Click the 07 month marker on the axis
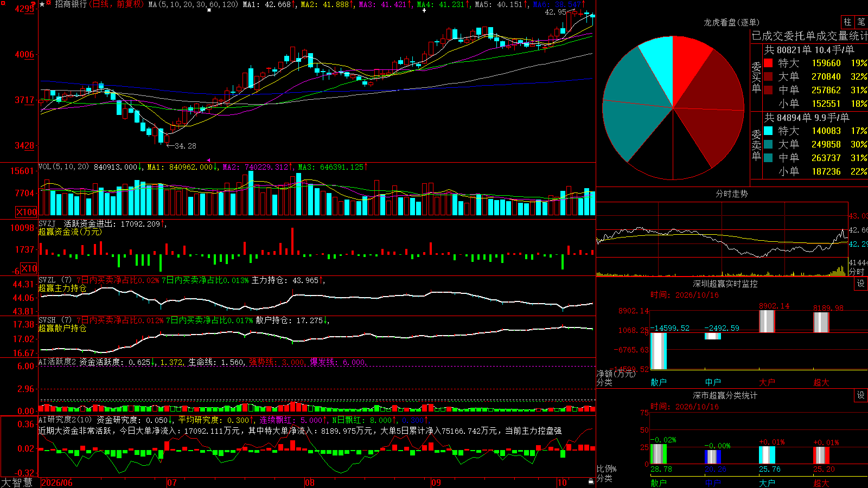This screenshot has width=868, height=488. pos(172,483)
